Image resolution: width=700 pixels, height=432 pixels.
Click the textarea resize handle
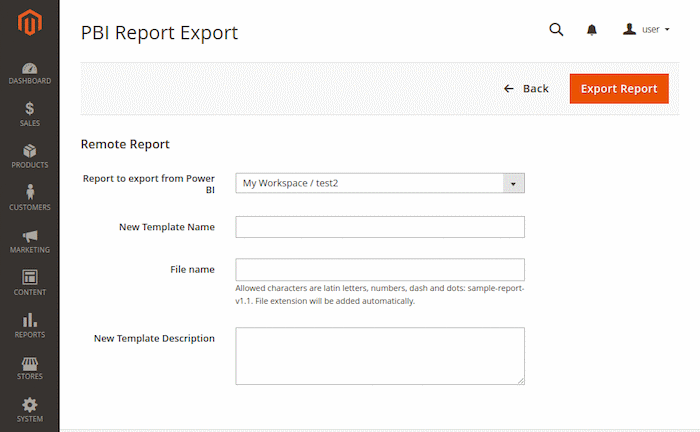pos(521,381)
